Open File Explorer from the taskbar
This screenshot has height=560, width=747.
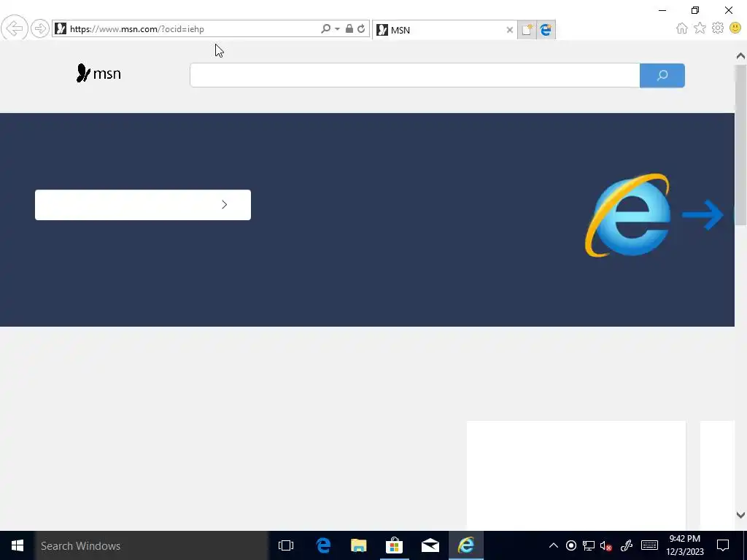(359, 545)
